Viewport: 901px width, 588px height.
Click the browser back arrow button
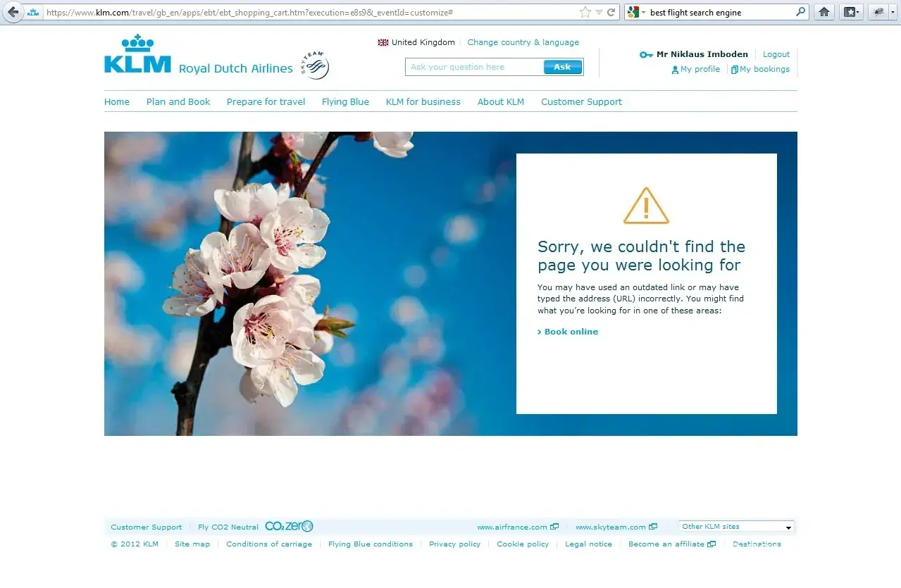click(13, 12)
